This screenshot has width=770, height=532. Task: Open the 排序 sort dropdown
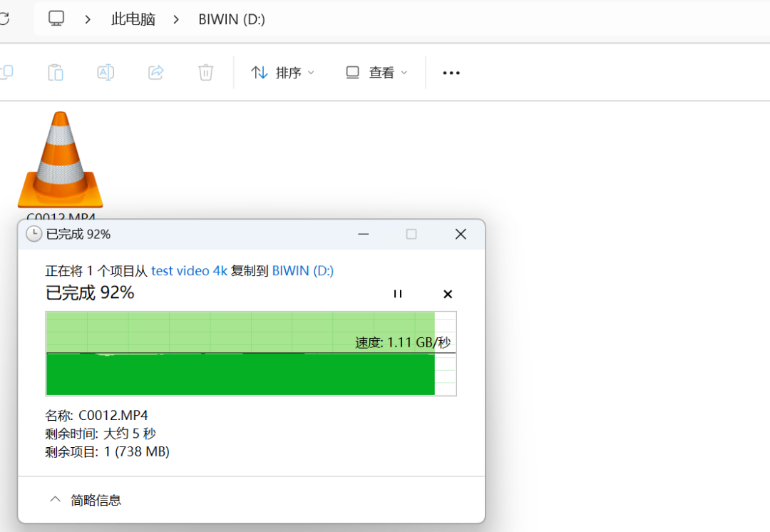click(x=282, y=73)
